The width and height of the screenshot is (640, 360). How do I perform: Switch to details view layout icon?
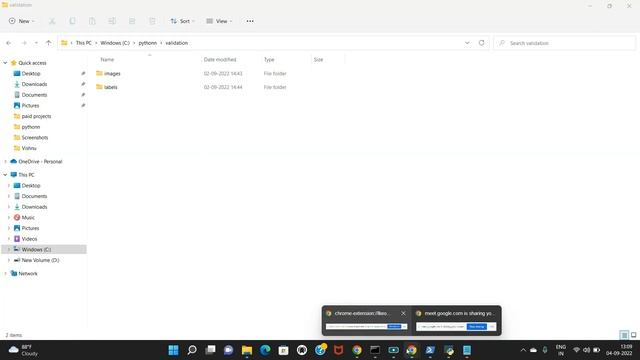pyautogui.click(x=624, y=335)
